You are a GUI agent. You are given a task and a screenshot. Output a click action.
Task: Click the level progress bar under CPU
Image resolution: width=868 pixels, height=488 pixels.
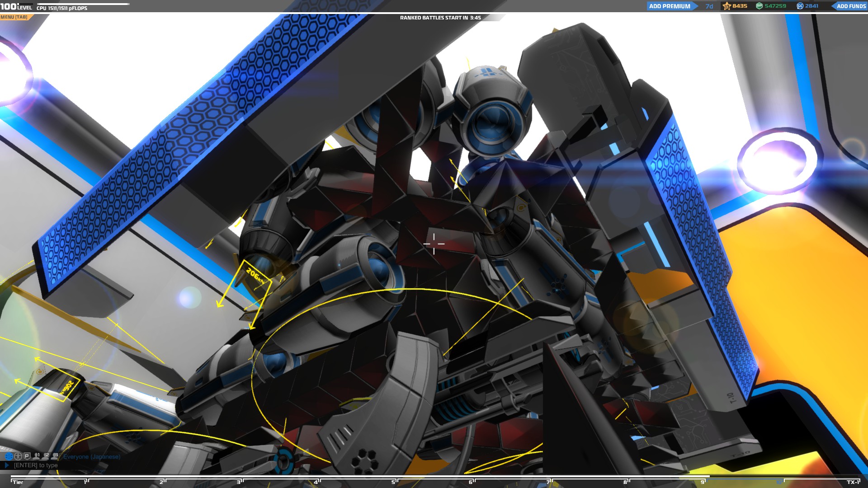tap(83, 4)
